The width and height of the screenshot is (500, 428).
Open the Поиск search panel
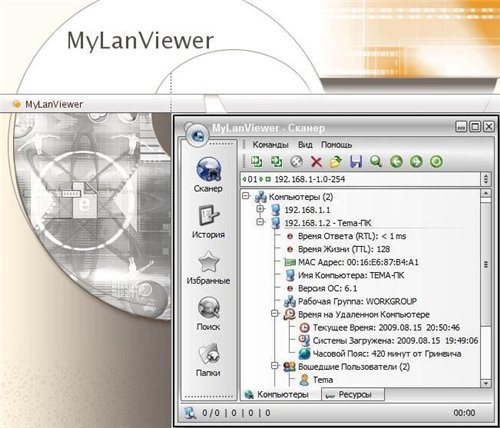coord(208,314)
